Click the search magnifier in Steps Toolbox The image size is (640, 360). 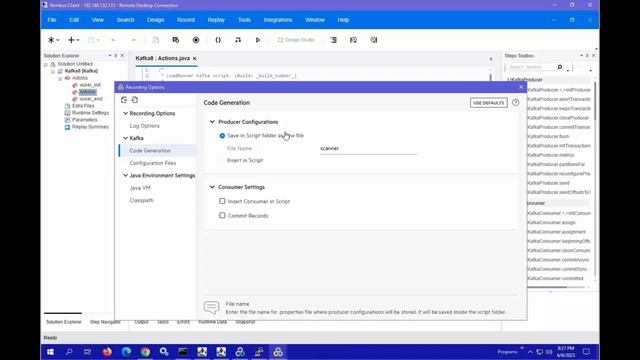click(x=560, y=67)
